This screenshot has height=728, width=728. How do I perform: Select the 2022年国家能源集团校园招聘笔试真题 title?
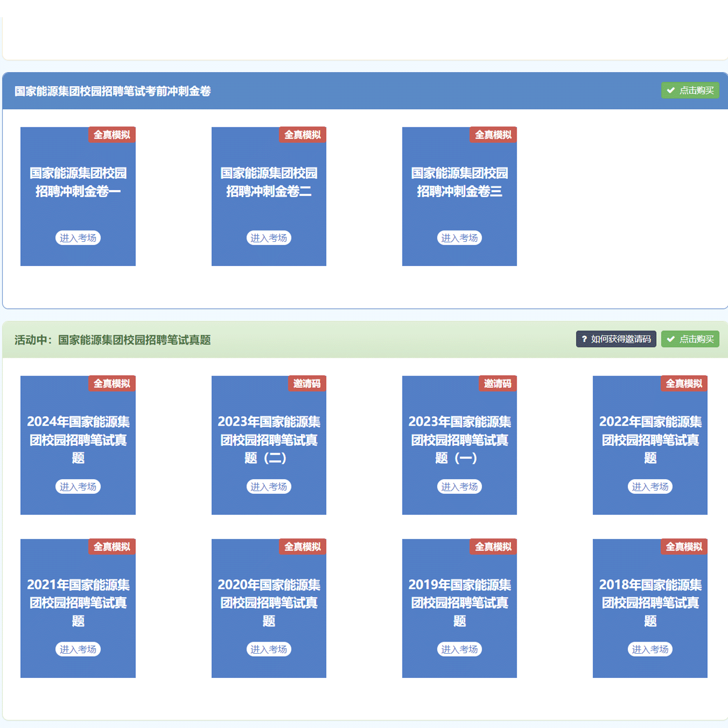coord(650,440)
